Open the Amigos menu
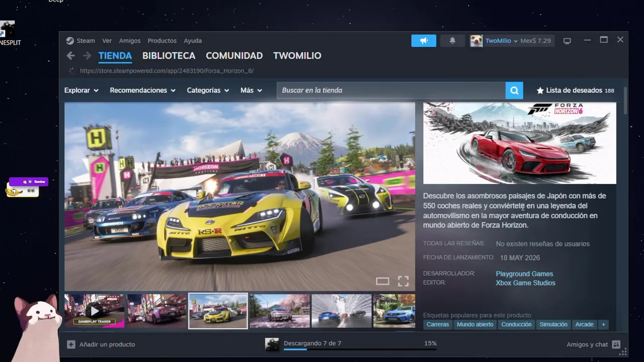 (130, 41)
